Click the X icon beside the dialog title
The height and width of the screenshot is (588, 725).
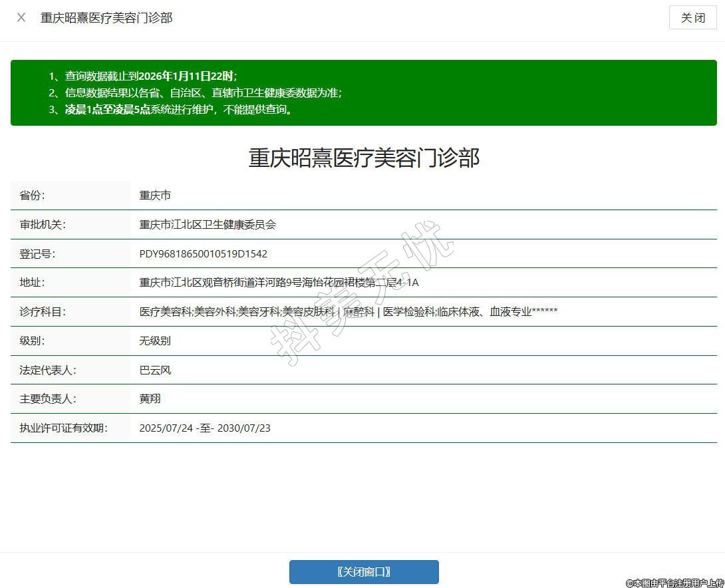tap(21, 18)
